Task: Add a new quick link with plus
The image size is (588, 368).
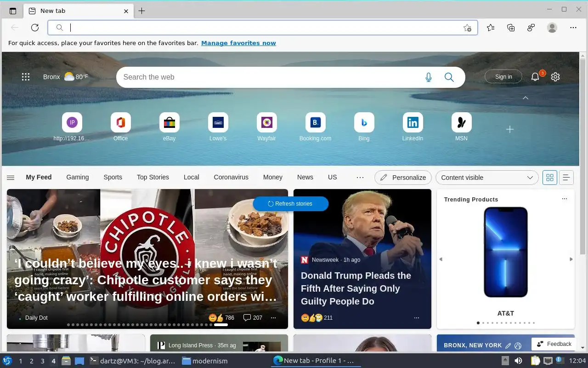Action: [510, 130]
